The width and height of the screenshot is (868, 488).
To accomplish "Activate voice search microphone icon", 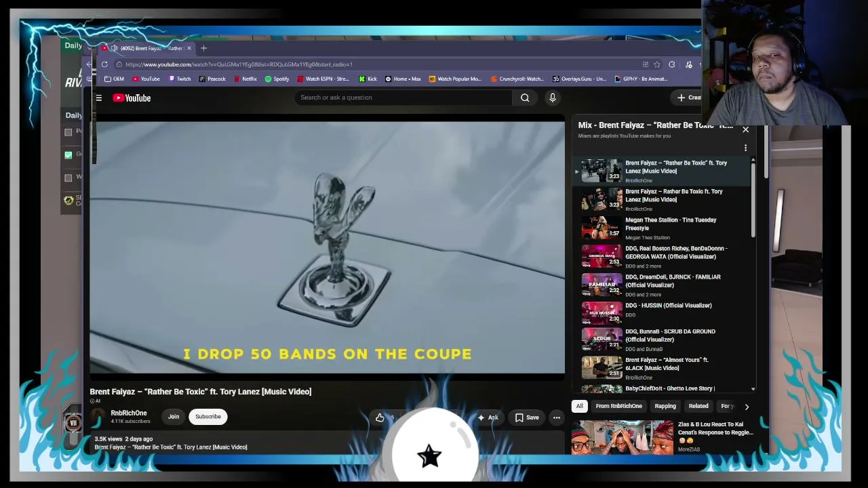I will pos(553,98).
